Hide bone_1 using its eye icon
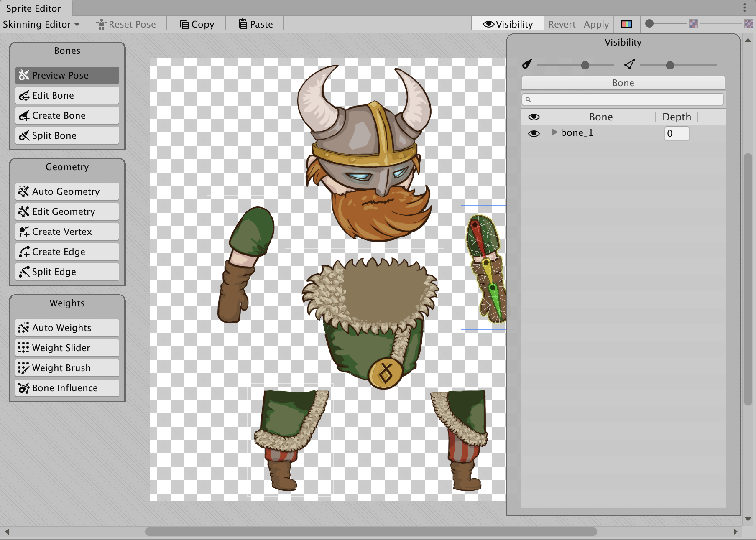The width and height of the screenshot is (756, 540). 534,133
